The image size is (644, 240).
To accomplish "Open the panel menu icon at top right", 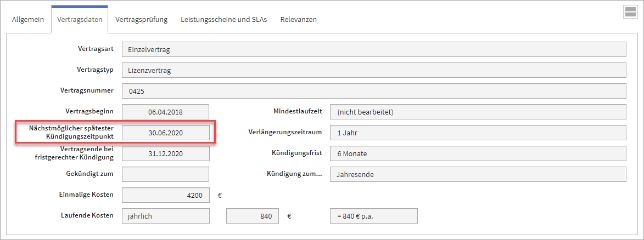I will click(x=630, y=12).
